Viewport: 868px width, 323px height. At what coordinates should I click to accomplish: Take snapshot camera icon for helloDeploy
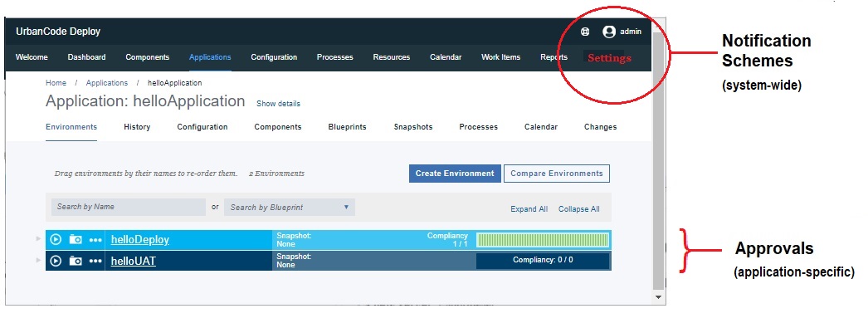[76, 239]
